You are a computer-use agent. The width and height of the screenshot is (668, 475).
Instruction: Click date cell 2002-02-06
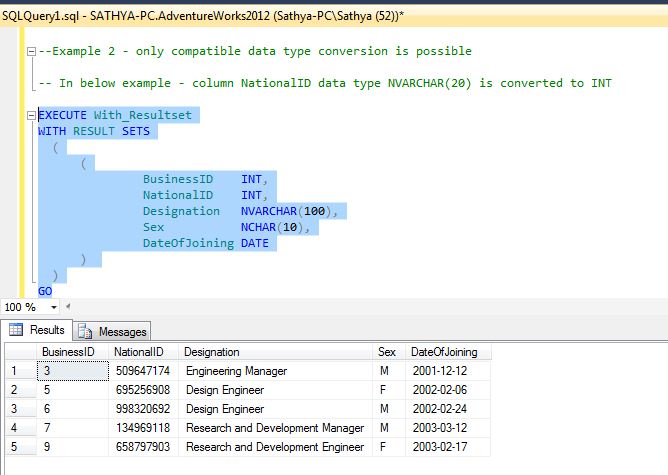pyautogui.click(x=448, y=390)
